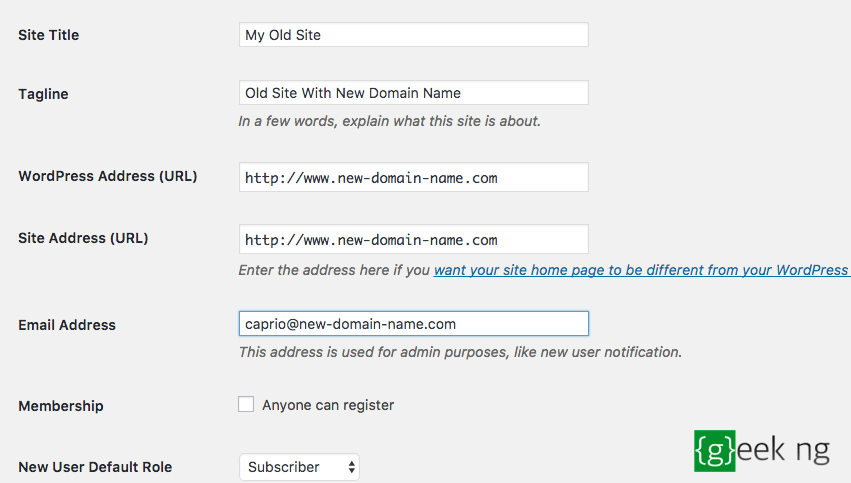Click the 'used for admin purposes' description
Screen dimensions: 851x483
coord(460,352)
